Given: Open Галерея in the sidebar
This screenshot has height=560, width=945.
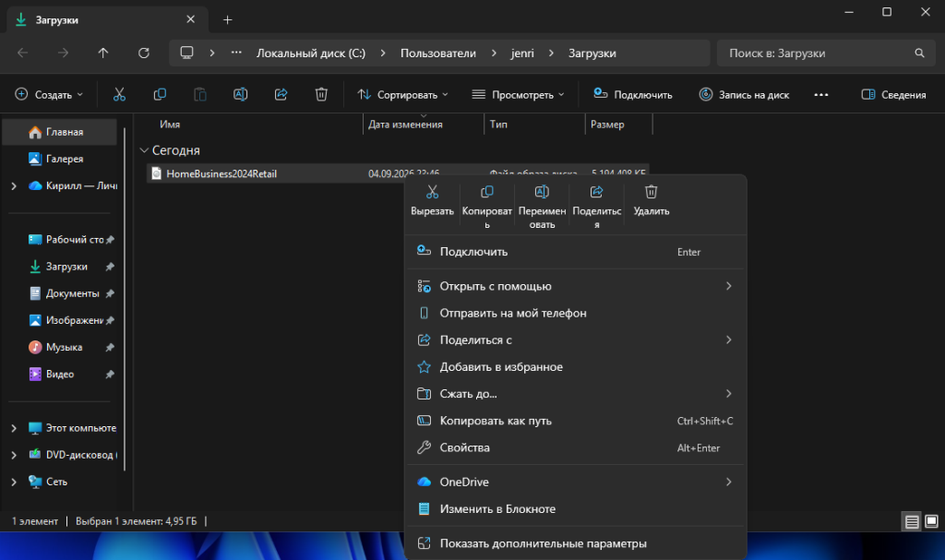Looking at the screenshot, I should click(x=60, y=159).
